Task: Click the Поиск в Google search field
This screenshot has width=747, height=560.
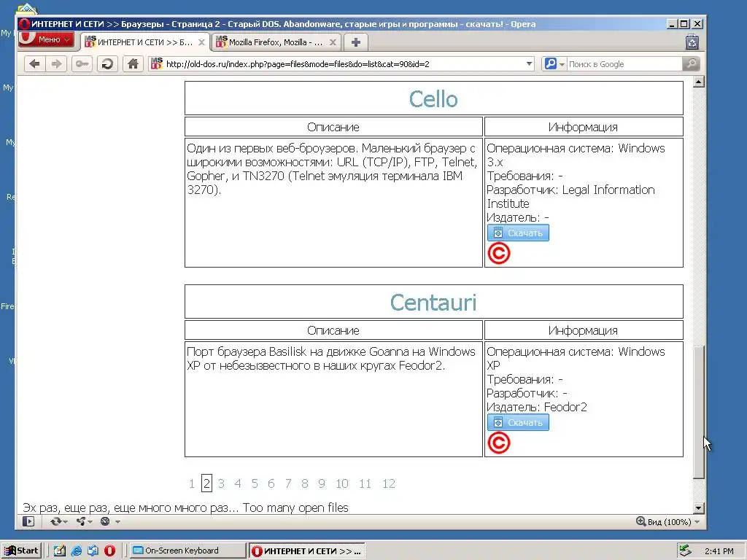Action: point(624,64)
